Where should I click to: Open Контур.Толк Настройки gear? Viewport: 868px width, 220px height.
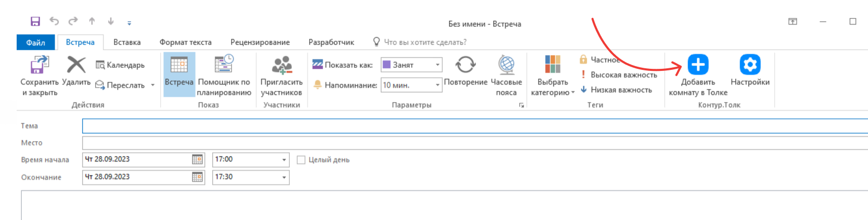pos(750,65)
